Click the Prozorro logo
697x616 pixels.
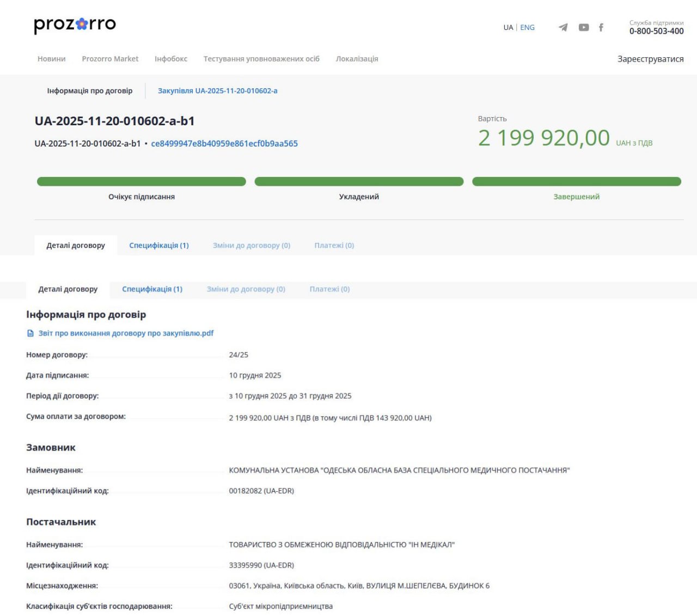click(x=75, y=25)
